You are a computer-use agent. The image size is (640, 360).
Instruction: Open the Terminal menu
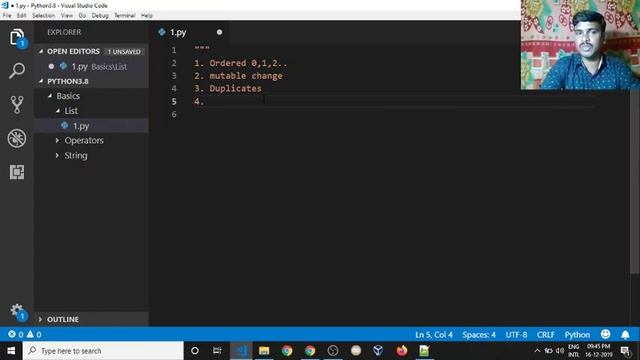click(124, 16)
